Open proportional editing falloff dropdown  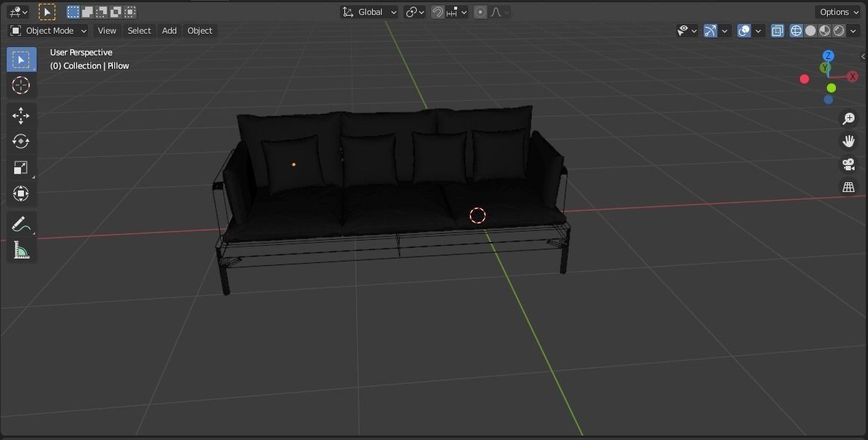coord(500,12)
